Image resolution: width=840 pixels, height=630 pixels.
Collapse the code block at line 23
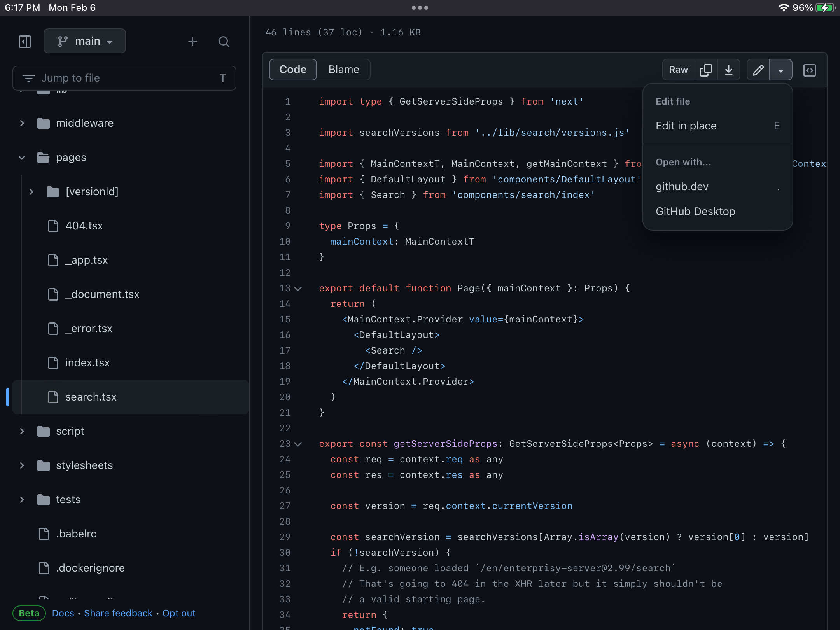[298, 444]
